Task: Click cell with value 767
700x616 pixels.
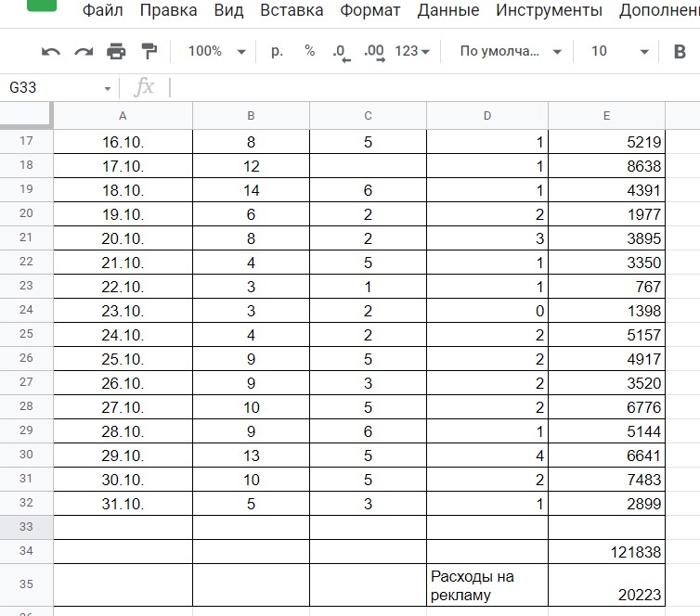Action: [x=606, y=287]
